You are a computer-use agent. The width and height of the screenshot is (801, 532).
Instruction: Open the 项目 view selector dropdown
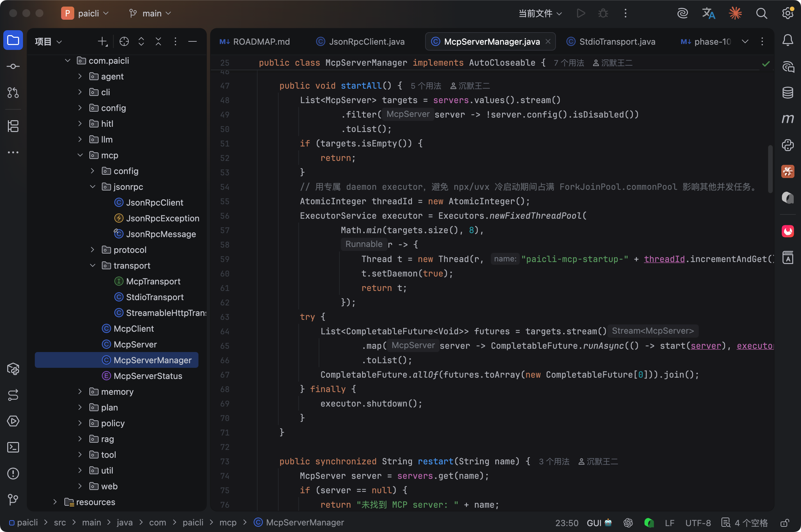pos(49,41)
